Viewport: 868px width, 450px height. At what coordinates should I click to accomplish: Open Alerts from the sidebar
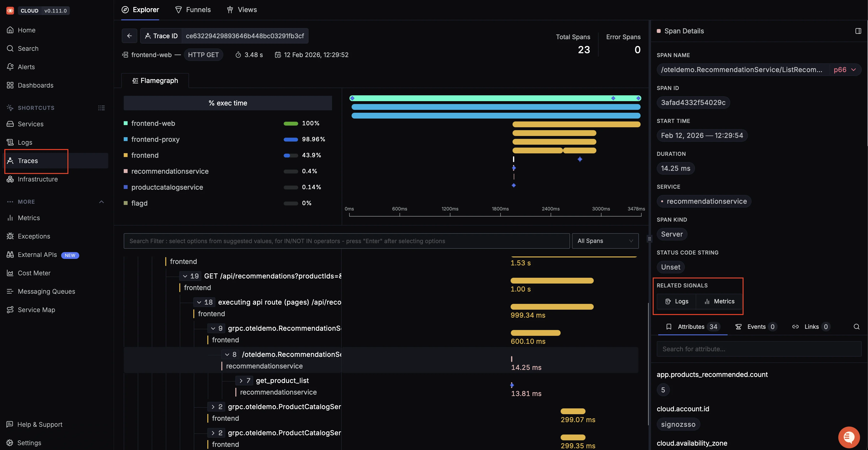(x=27, y=67)
